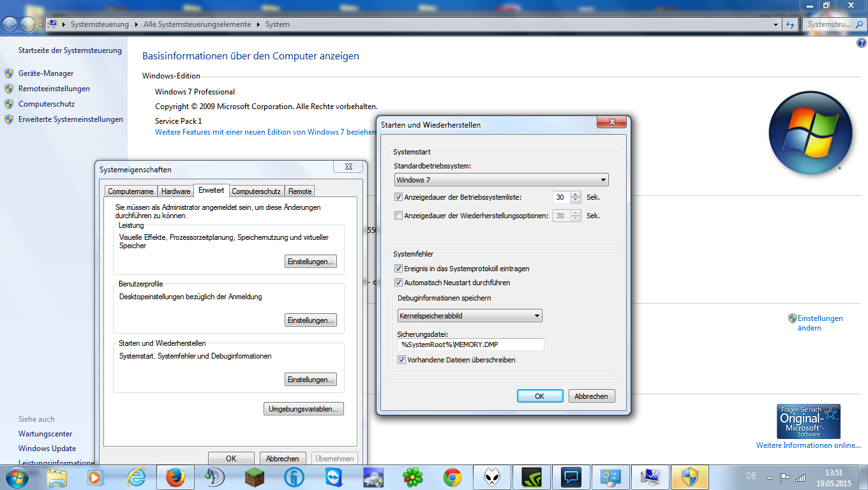Click the forward navigation arrow button

click(x=28, y=24)
